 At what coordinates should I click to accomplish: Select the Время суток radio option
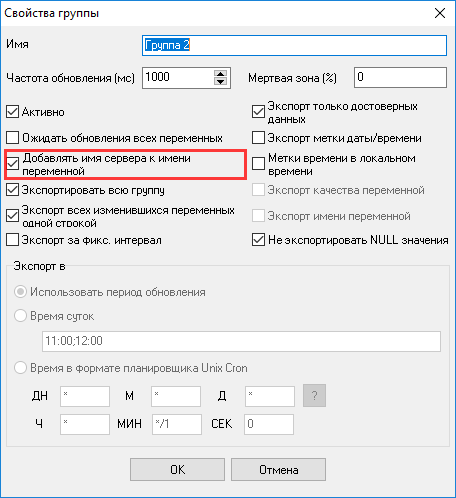pos(20,315)
